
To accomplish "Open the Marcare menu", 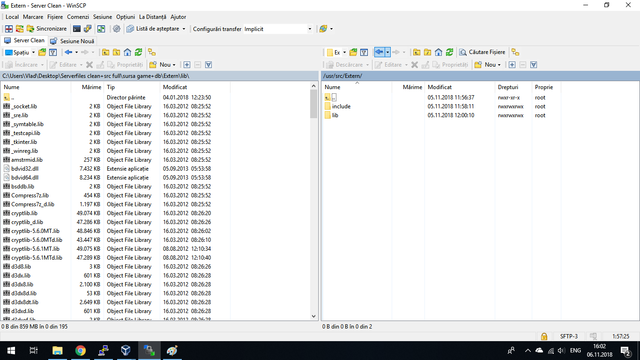I will [x=33, y=17].
